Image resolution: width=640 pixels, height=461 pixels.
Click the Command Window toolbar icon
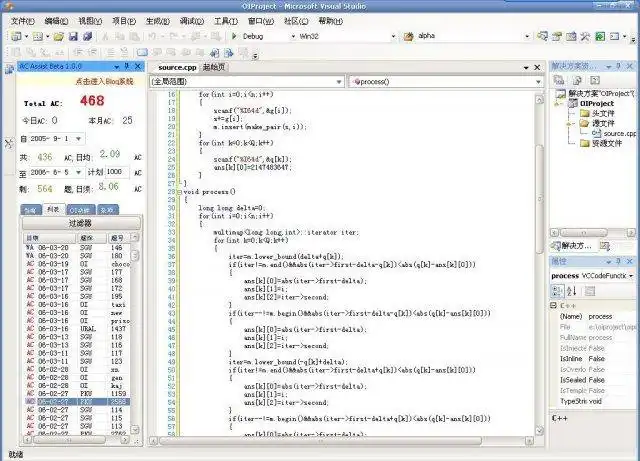615,36
